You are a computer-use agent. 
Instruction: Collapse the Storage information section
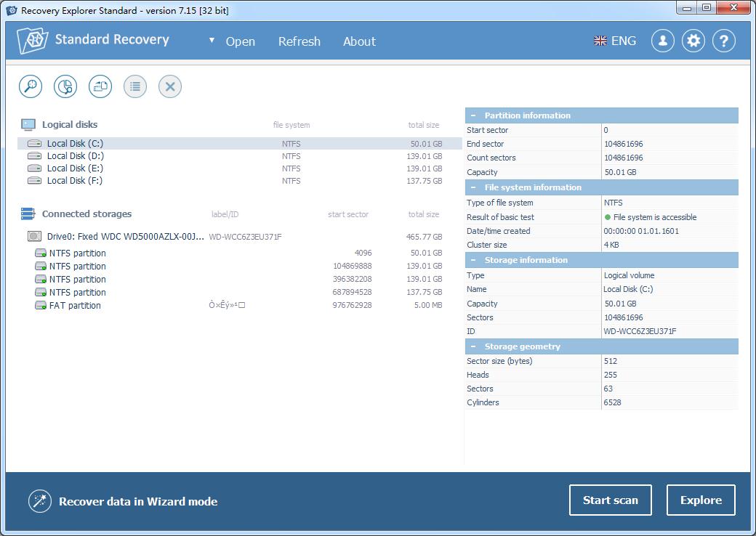tap(473, 260)
